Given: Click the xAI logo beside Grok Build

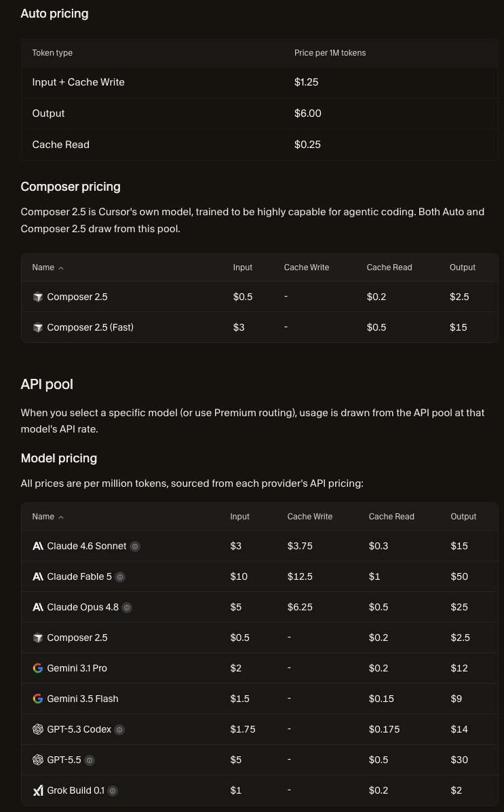Looking at the screenshot, I should (x=38, y=790).
